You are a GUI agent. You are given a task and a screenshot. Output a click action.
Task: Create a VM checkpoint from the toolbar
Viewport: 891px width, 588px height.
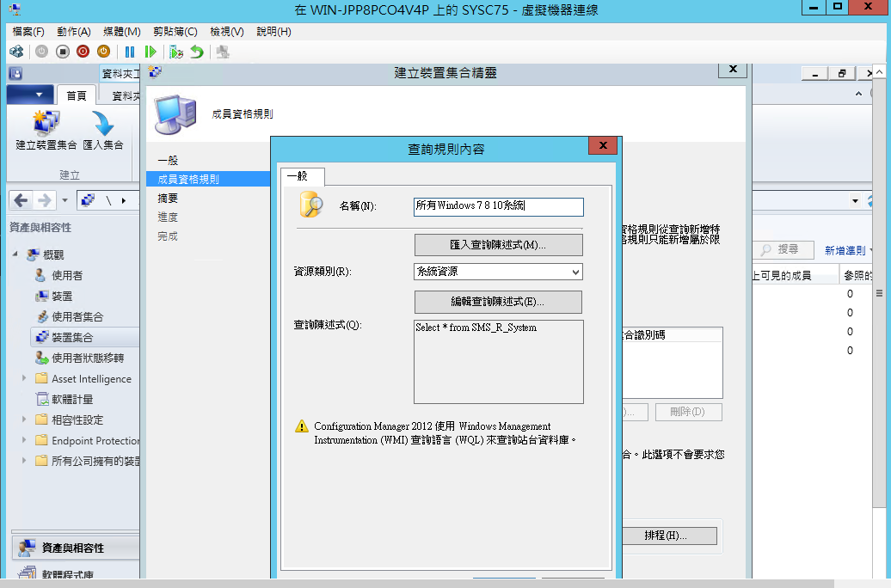(176, 52)
